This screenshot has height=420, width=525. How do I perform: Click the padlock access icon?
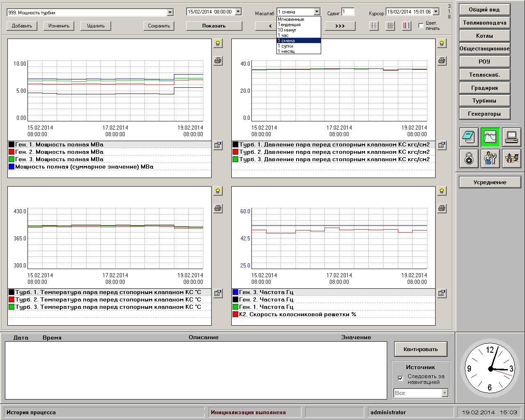[x=468, y=158]
